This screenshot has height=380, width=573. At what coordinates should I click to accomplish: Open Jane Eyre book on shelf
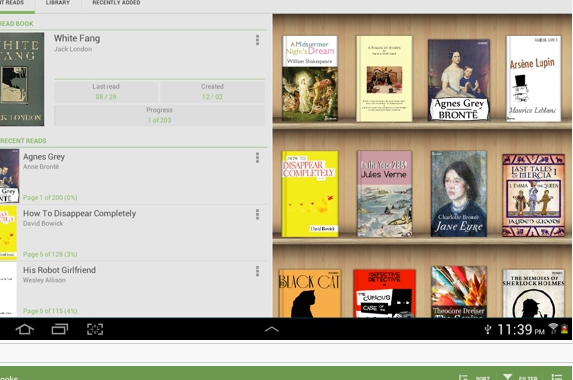(459, 194)
